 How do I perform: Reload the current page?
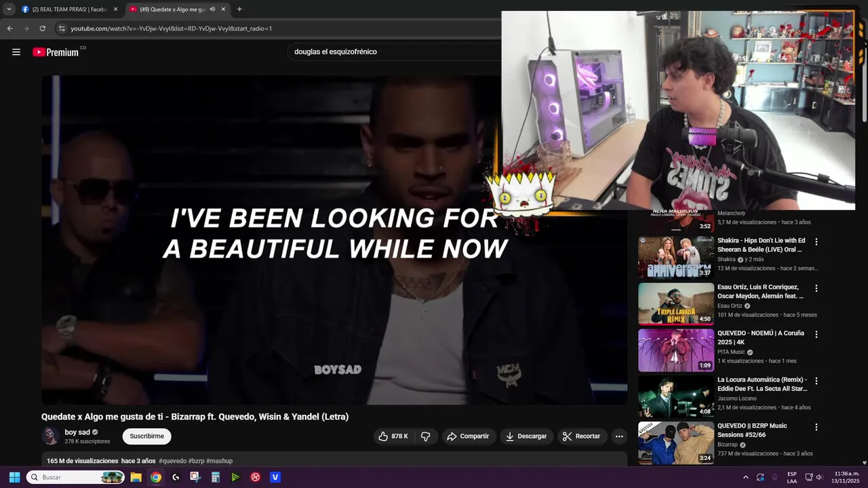(42, 28)
